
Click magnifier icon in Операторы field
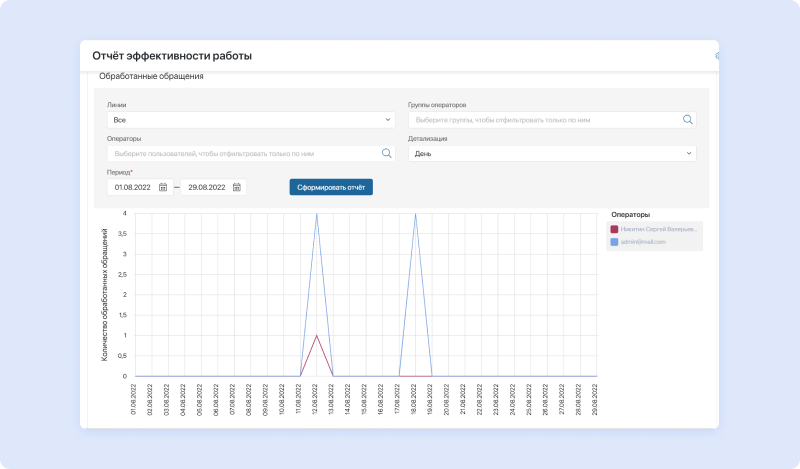(x=386, y=153)
